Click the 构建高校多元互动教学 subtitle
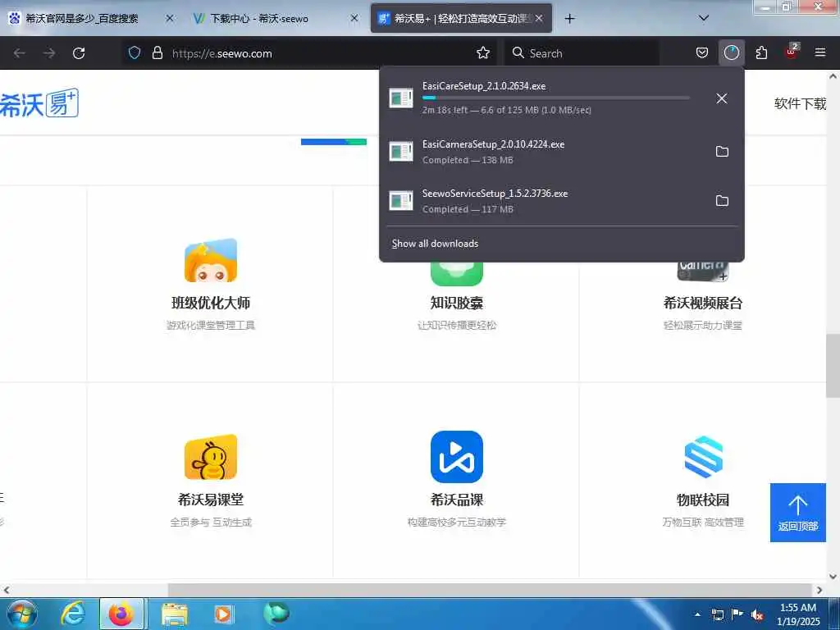Image resolution: width=840 pixels, height=630 pixels. (x=456, y=523)
